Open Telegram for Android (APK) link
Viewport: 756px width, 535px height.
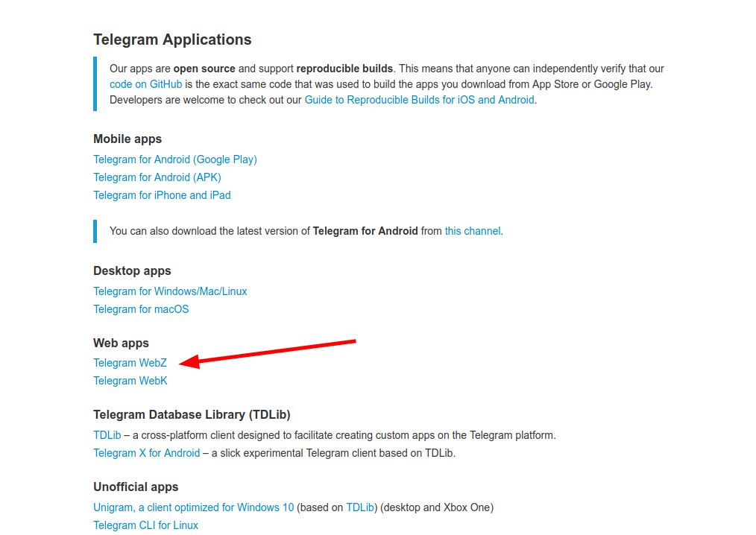click(157, 177)
